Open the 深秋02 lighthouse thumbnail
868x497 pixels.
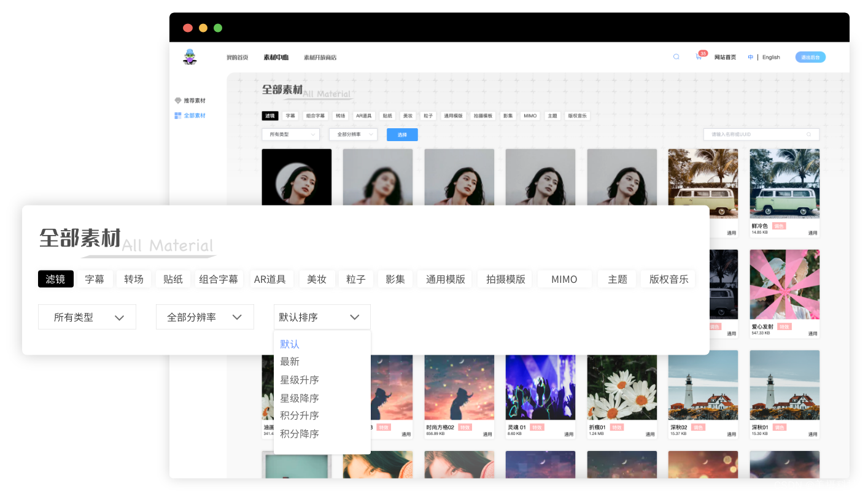703,385
